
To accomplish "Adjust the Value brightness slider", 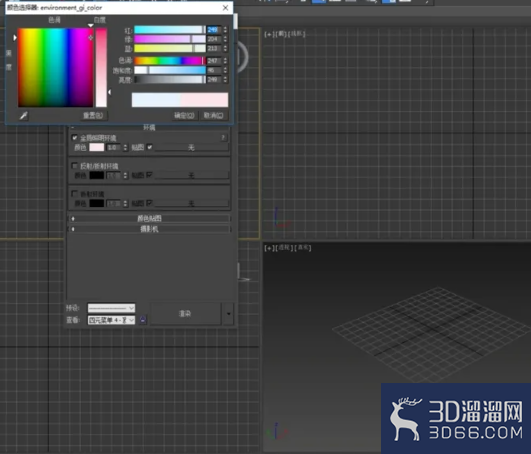I will tap(170, 80).
